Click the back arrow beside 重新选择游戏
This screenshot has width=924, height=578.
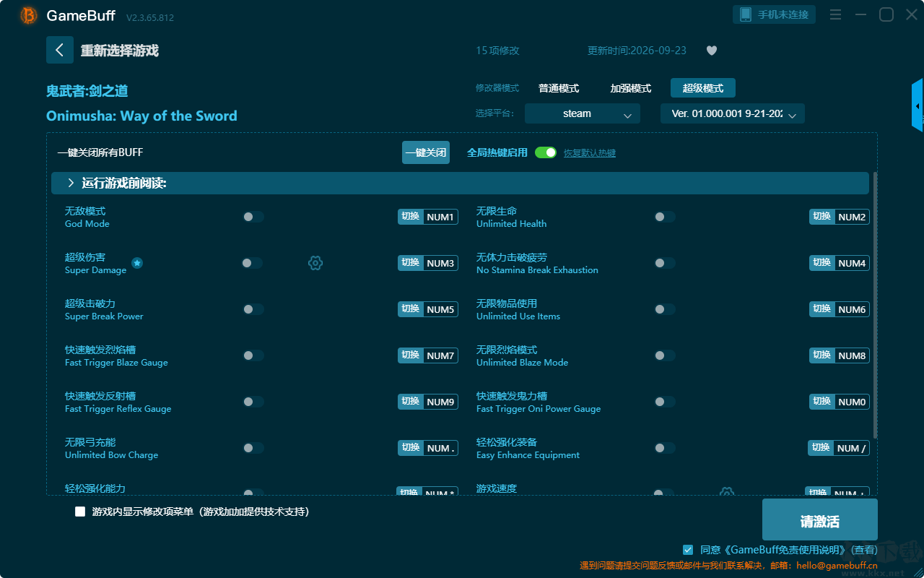(x=59, y=50)
